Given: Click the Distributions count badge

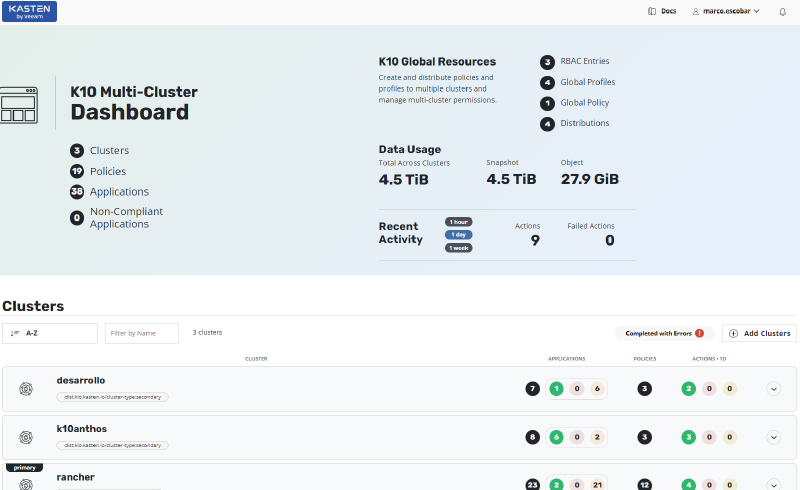Looking at the screenshot, I should click(x=547, y=124).
